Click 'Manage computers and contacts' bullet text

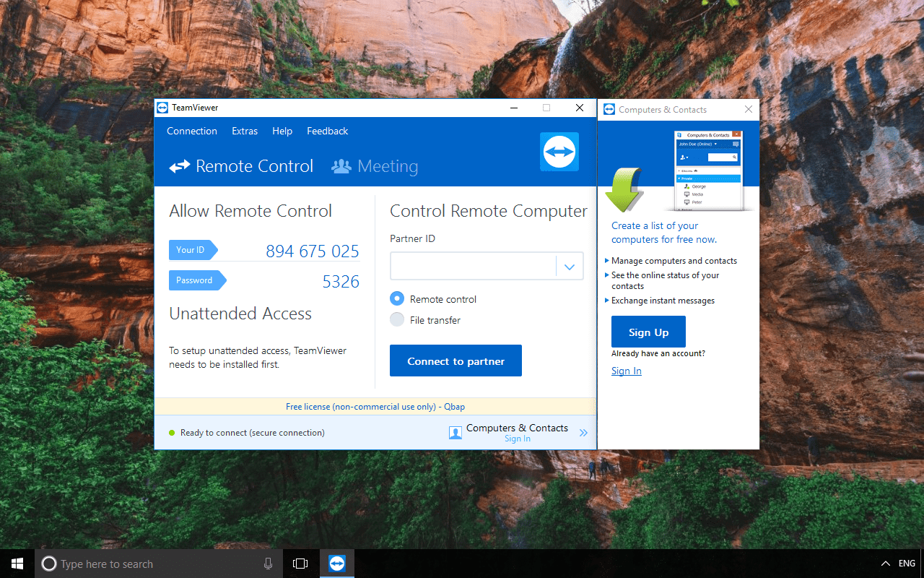(674, 261)
